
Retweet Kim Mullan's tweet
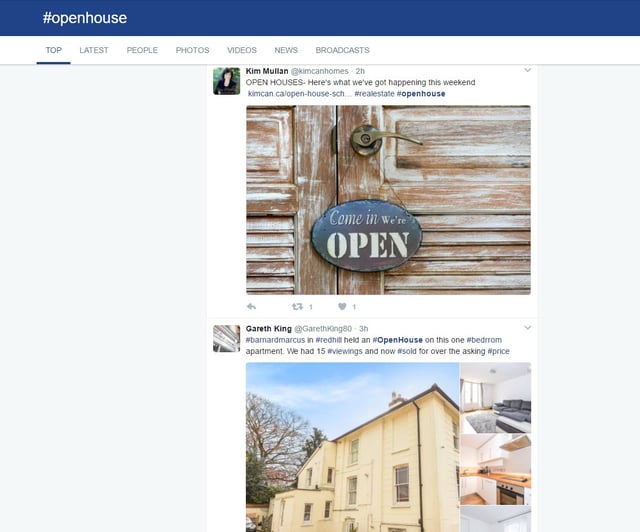pyautogui.click(x=298, y=307)
